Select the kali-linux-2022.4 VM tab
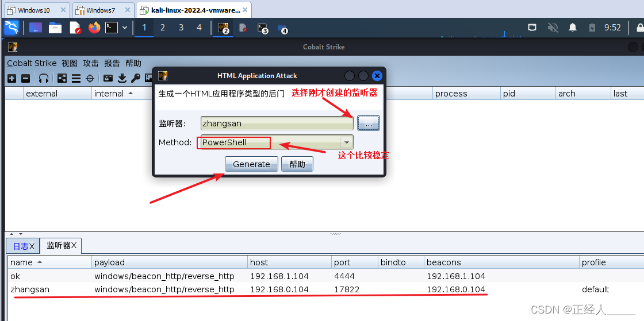Screen dimensions: 644x321 pyautogui.click(x=194, y=10)
